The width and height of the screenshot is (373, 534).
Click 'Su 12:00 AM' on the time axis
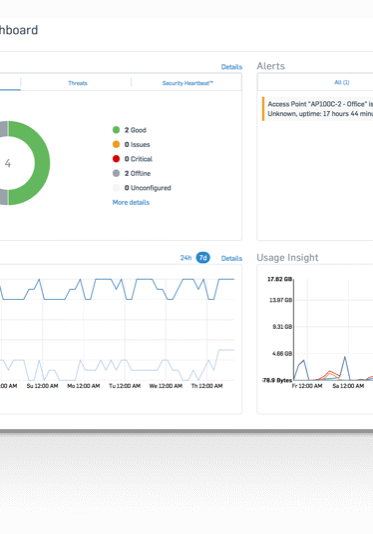43,386
